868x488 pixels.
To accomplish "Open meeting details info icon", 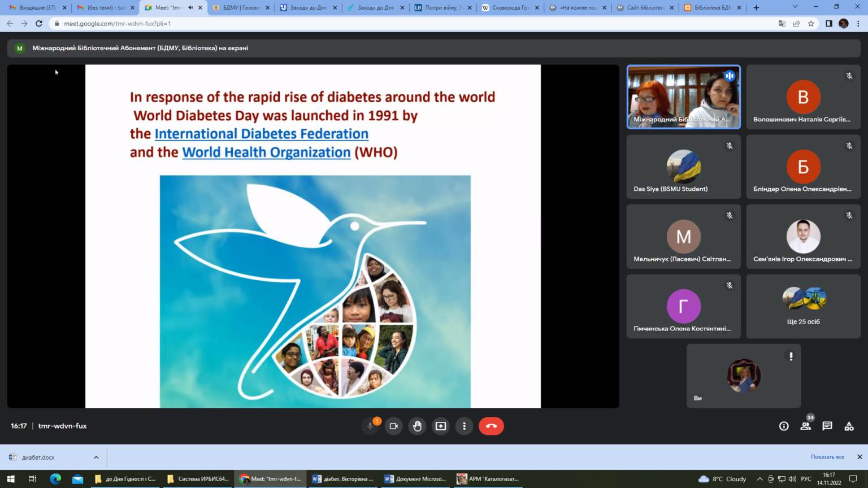I will [784, 426].
